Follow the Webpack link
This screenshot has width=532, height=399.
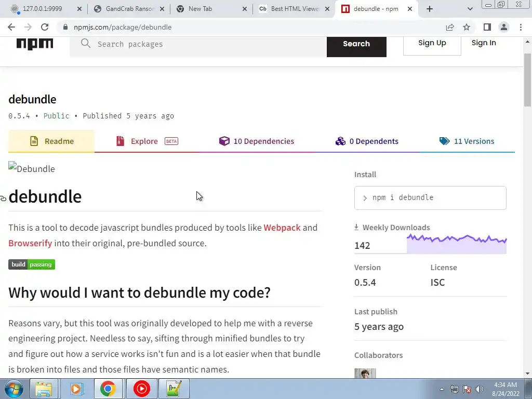point(282,228)
